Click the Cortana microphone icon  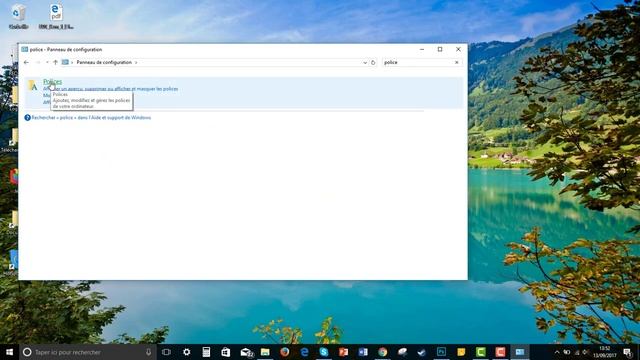click(x=149, y=352)
